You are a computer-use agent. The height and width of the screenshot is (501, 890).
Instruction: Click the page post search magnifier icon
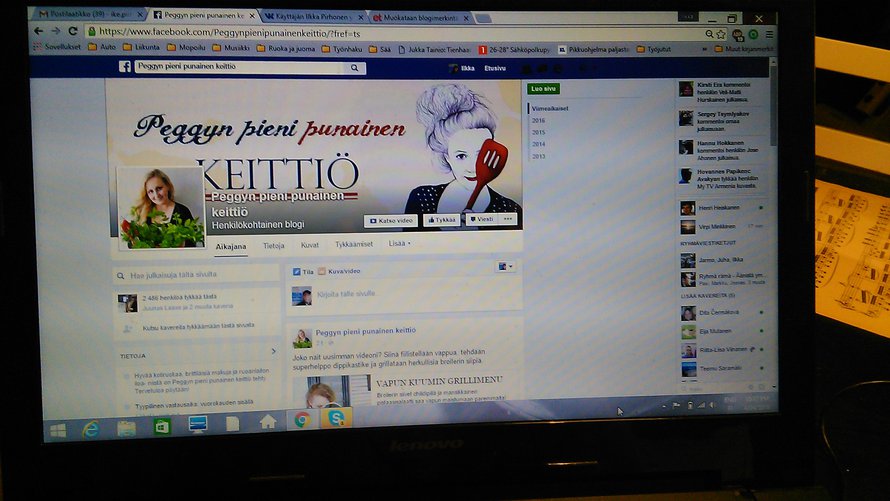[120, 276]
